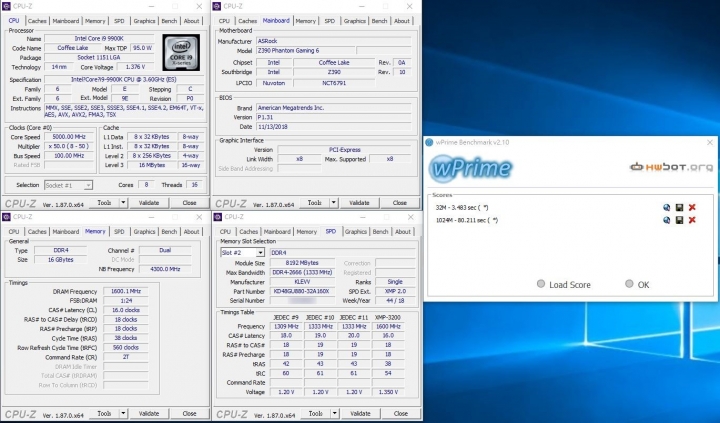This screenshot has height=423, width=720.
Task: Open Socket #1 selection dropdown
Action: point(68,185)
